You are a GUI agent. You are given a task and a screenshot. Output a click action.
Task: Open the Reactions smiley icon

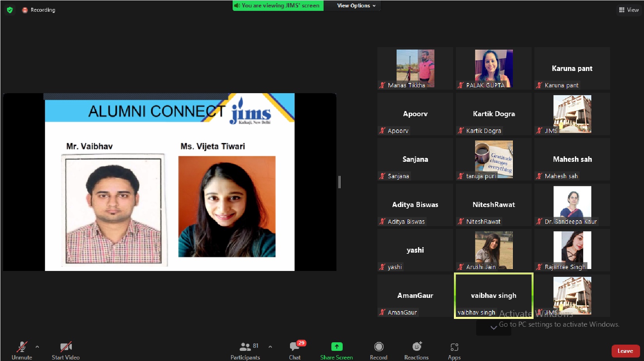[x=416, y=347]
